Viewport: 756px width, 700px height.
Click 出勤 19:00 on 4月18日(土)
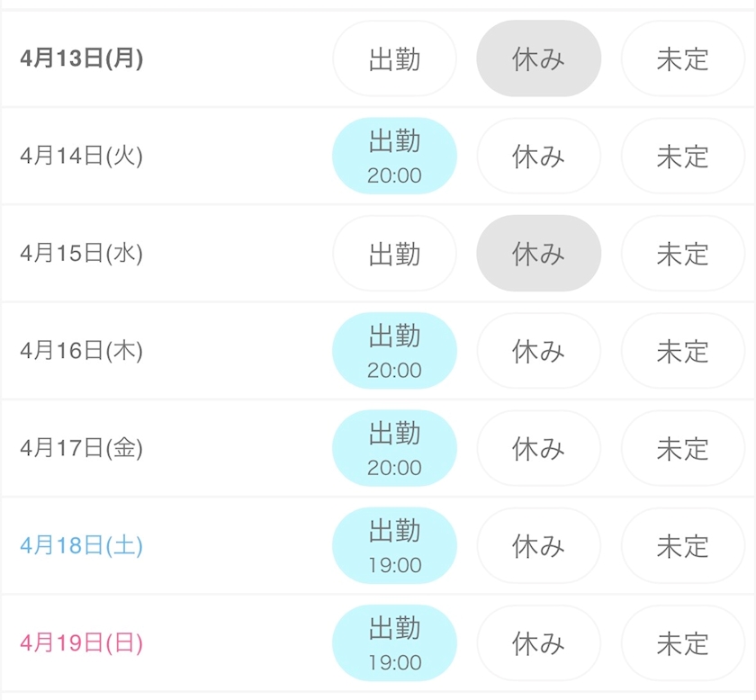[x=394, y=545]
